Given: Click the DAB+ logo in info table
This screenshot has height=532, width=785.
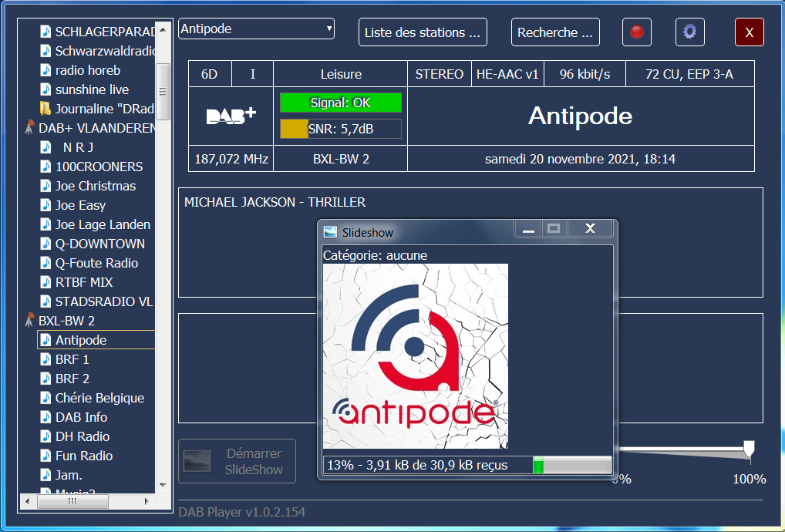Looking at the screenshot, I should [x=231, y=116].
